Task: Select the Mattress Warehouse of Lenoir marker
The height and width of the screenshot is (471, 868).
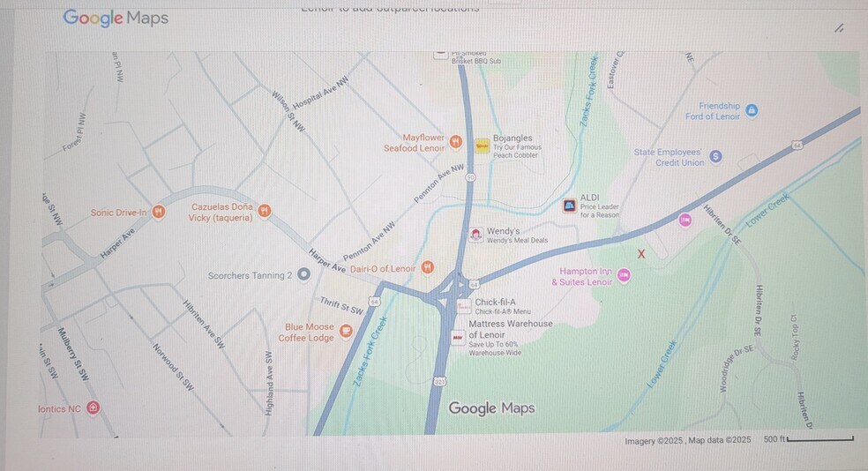Action: pyautogui.click(x=458, y=337)
